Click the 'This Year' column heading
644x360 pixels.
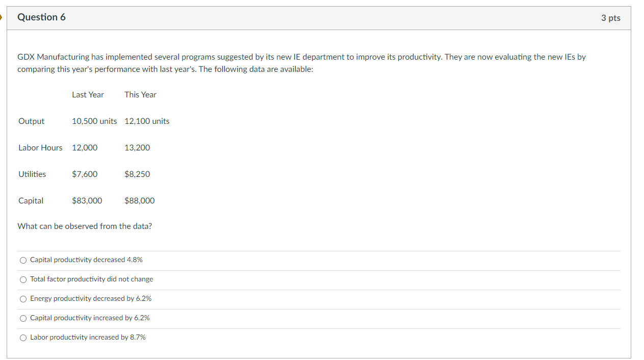tap(140, 94)
